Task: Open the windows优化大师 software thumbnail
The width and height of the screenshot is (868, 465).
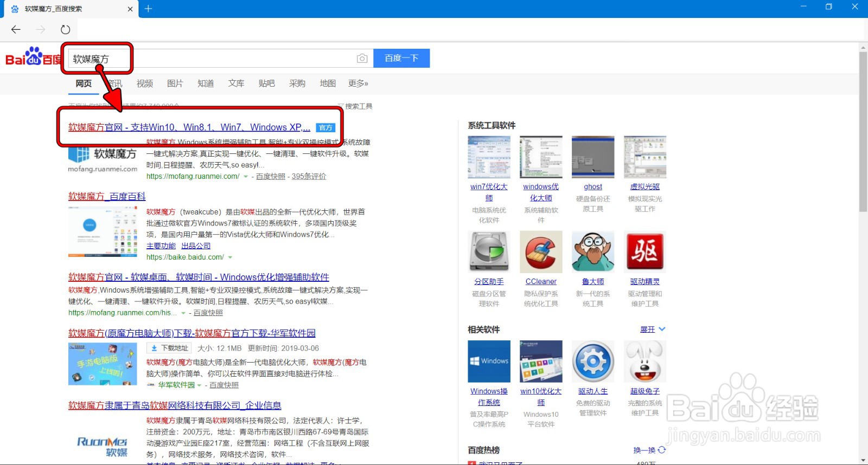Action: pyautogui.click(x=541, y=157)
